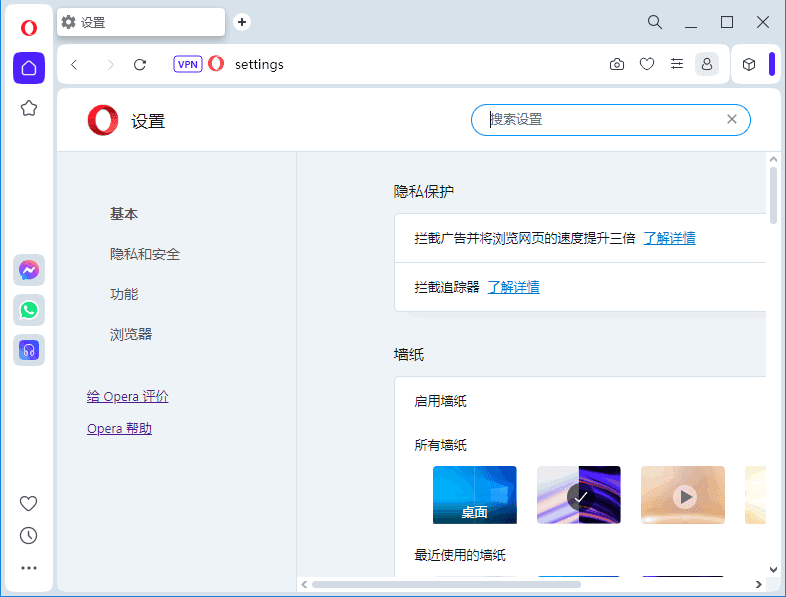Open the Bookmarks star in sidebar

point(29,108)
